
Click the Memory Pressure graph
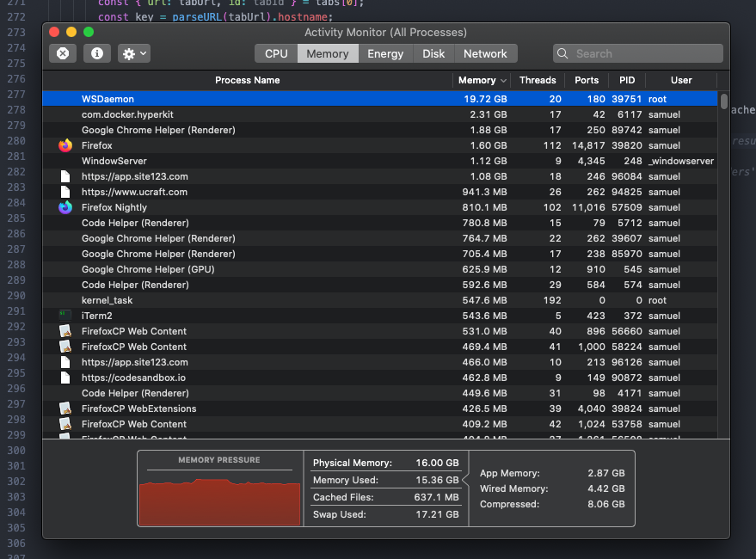(219, 501)
